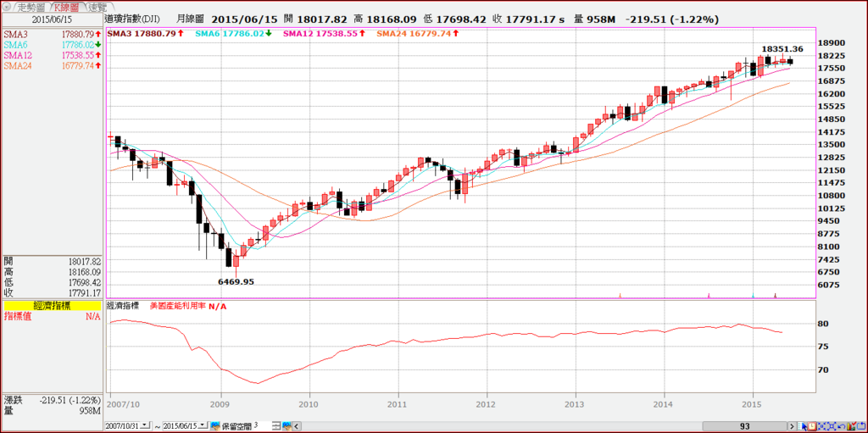868x433 pixels.
Task: Open the indicator settings bar-chart check icon
Action: (x=851, y=426)
